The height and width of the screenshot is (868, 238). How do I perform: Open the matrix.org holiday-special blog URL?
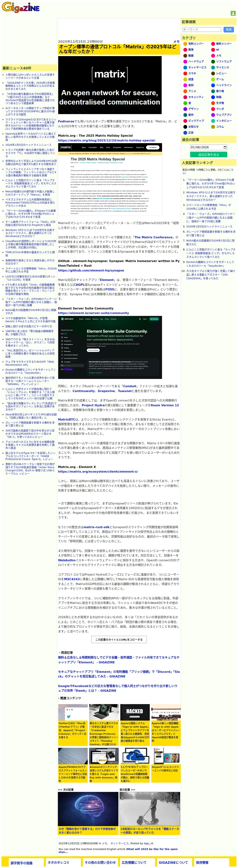(x=107, y=141)
